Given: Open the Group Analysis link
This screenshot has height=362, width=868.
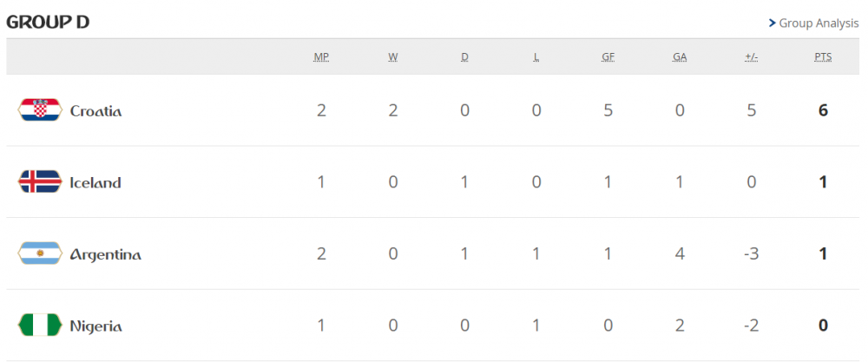Looking at the screenshot, I should [819, 23].
